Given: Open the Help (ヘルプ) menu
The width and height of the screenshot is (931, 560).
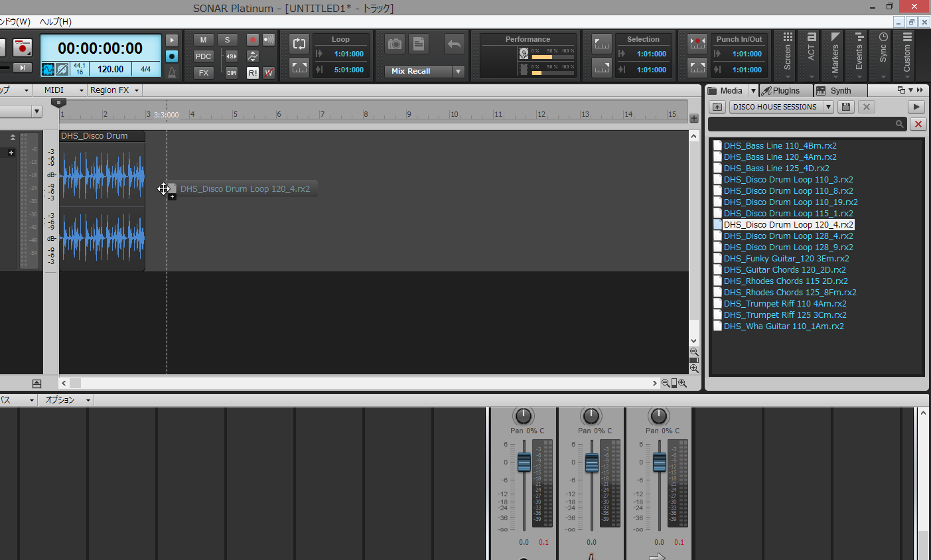Looking at the screenshot, I should (55, 22).
